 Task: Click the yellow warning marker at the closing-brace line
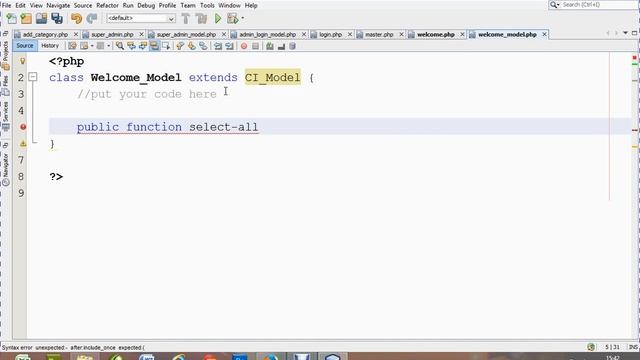pyautogui.click(x=23, y=144)
